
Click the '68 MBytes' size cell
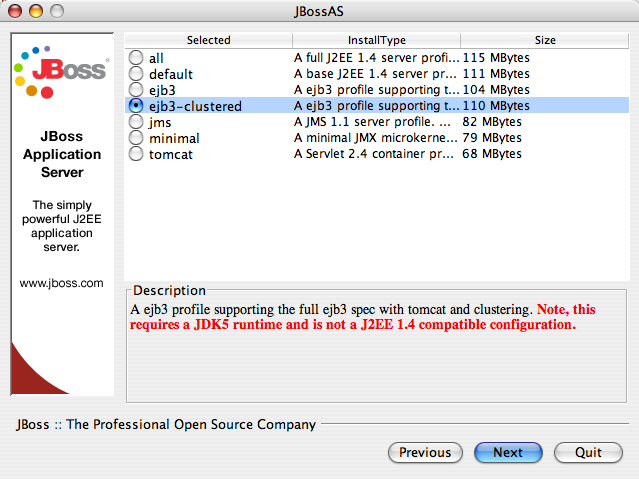point(492,154)
